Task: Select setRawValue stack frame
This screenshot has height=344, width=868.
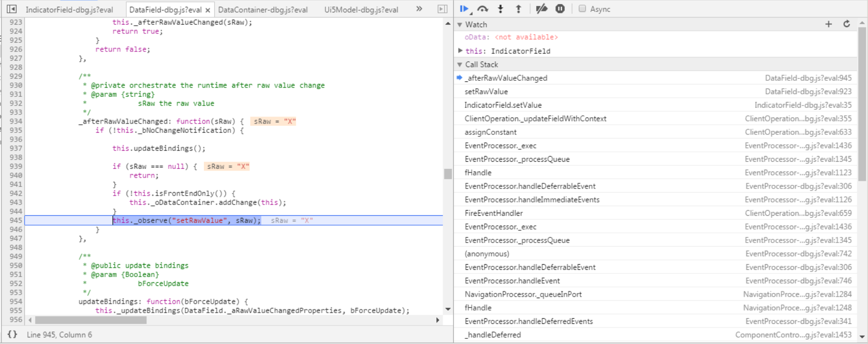Action: pyautogui.click(x=655, y=91)
